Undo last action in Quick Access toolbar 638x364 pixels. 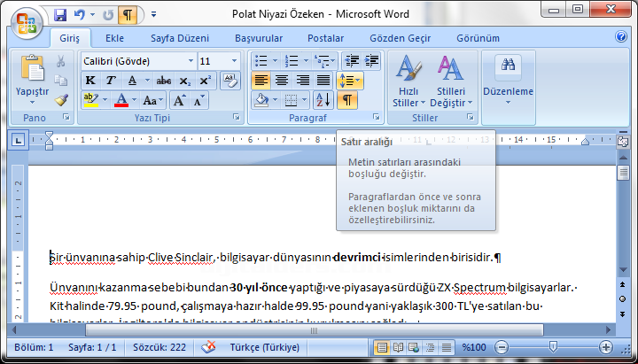tap(80, 15)
